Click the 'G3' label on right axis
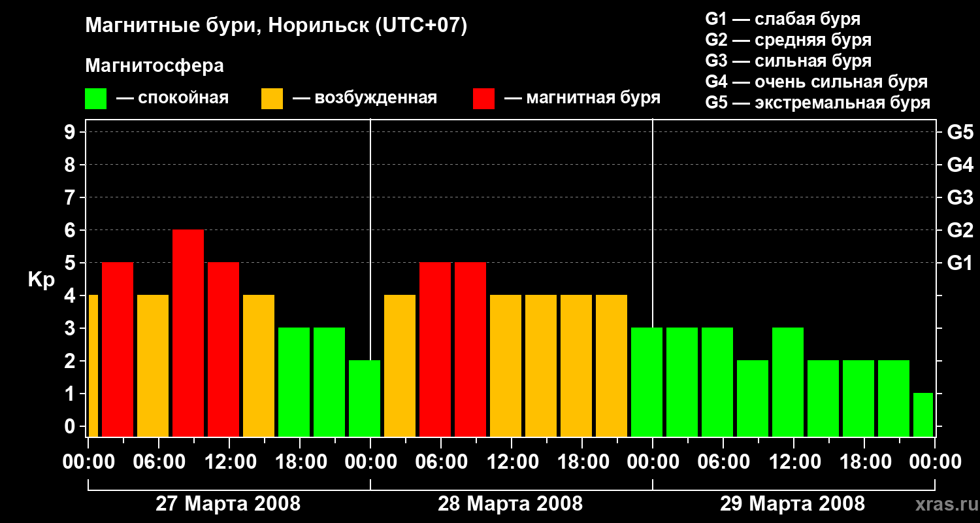The height and width of the screenshot is (523, 980). tap(960, 197)
